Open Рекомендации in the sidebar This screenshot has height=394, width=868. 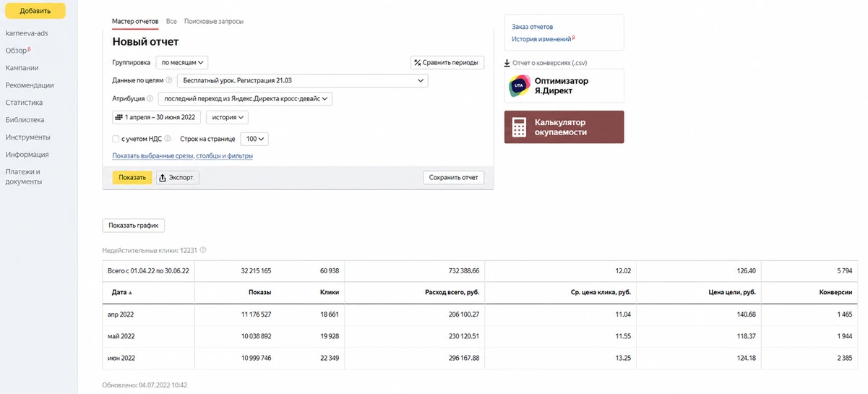[30, 85]
